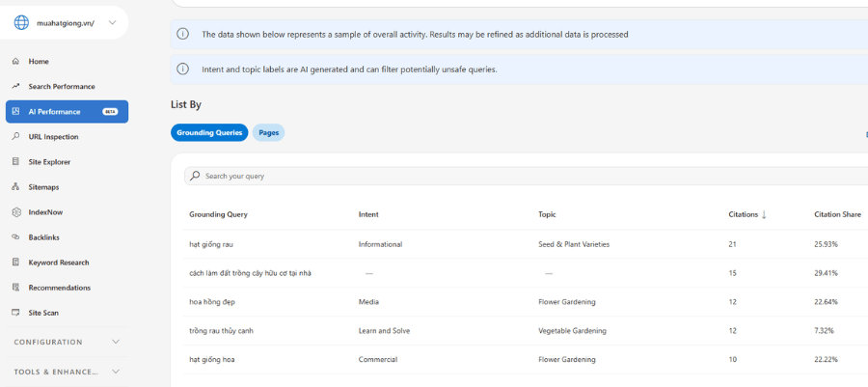Viewport: 868px width, 387px height.
Task: Open Recommendations from the sidebar
Action: point(60,288)
